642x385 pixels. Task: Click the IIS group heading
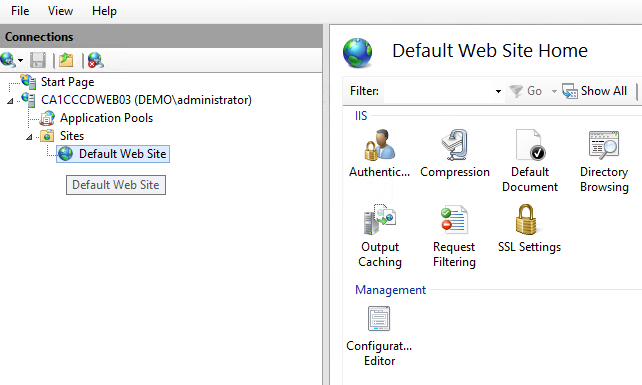(x=361, y=116)
